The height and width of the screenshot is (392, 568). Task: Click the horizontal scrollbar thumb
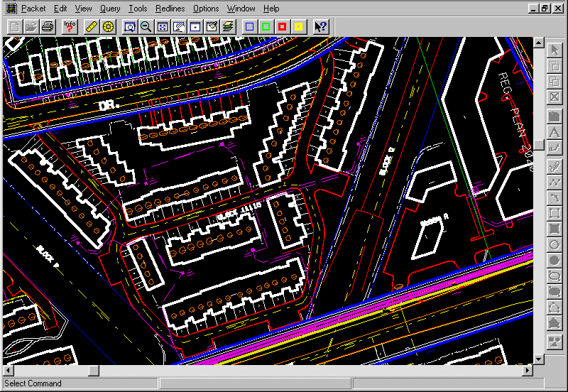94,371
